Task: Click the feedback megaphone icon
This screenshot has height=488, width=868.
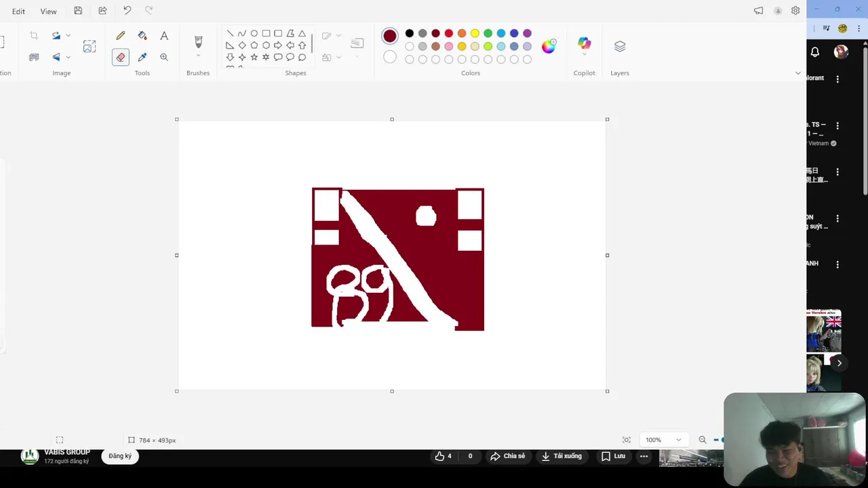Action: [758, 11]
